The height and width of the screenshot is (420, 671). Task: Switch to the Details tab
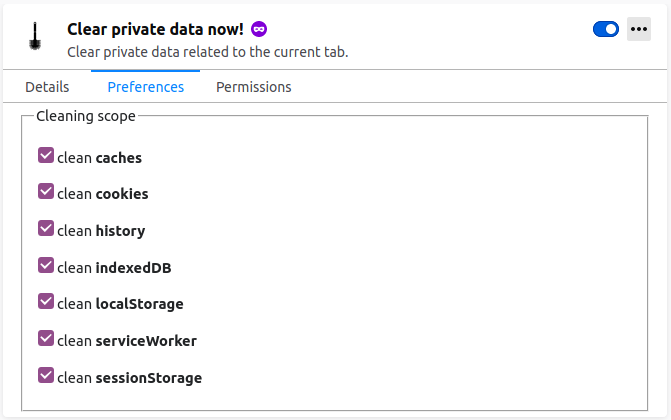coord(47,87)
